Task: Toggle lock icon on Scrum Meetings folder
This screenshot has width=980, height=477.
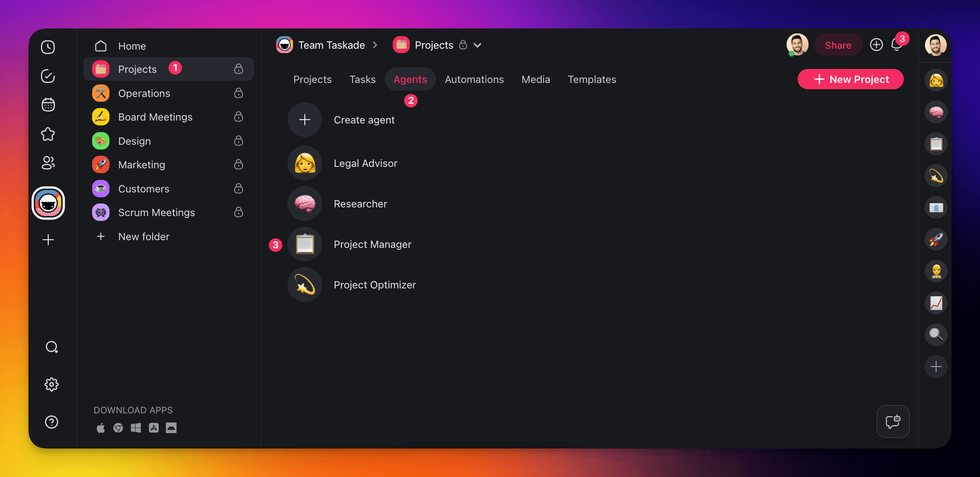Action: 238,213
